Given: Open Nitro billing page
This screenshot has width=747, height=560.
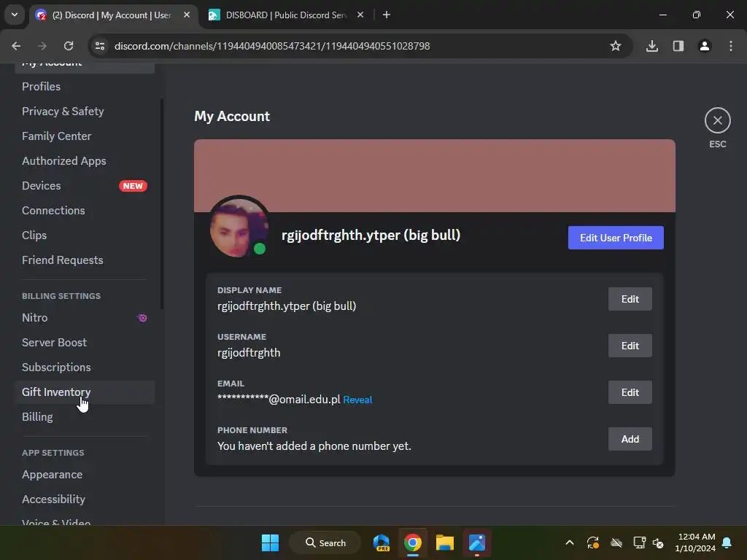Looking at the screenshot, I should pyautogui.click(x=85, y=318).
